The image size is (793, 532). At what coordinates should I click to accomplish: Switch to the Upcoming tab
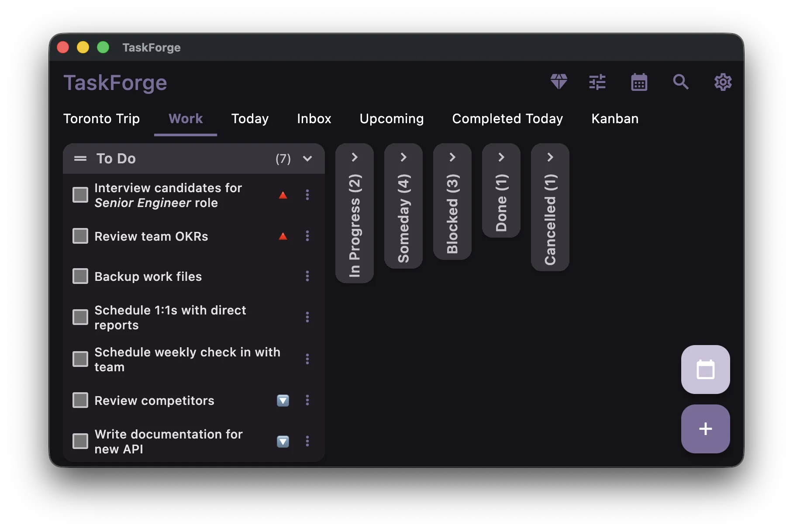pyautogui.click(x=392, y=119)
